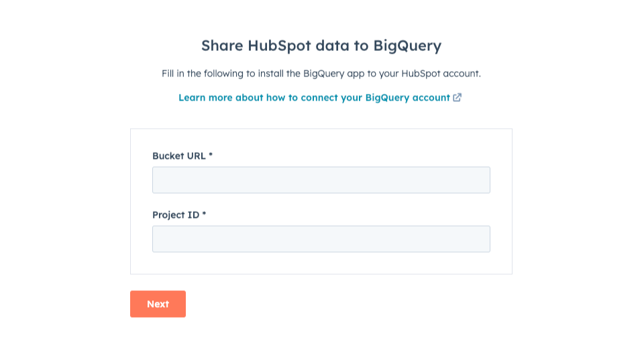Open the external link icon beside BigQuery account
644x362 pixels.
tap(457, 97)
